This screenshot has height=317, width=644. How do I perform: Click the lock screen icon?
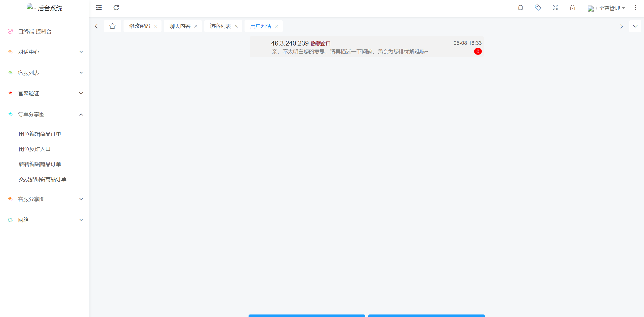tap(573, 8)
